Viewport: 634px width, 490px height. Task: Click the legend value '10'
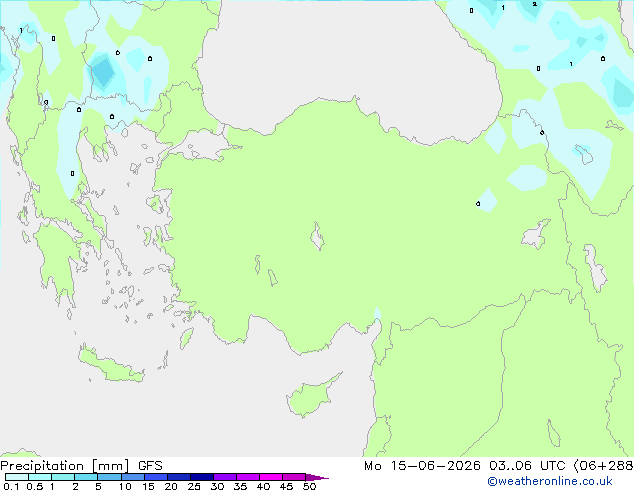click(x=125, y=486)
